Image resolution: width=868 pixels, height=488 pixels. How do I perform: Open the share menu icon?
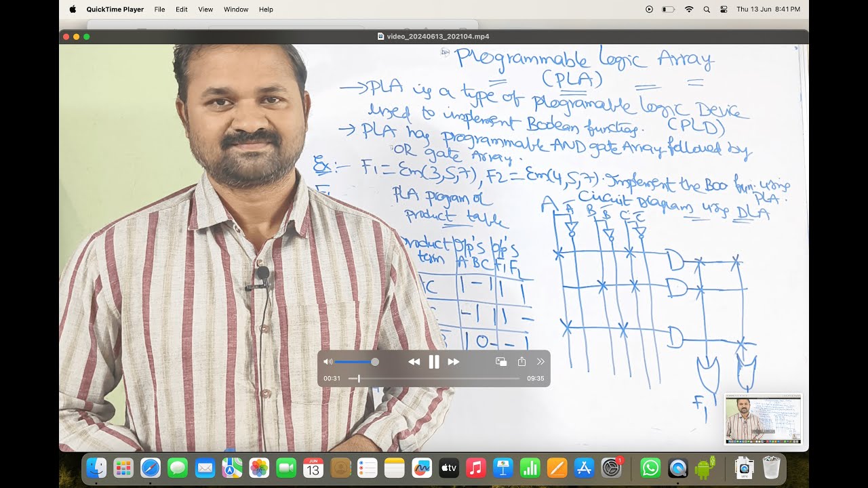coord(521,362)
